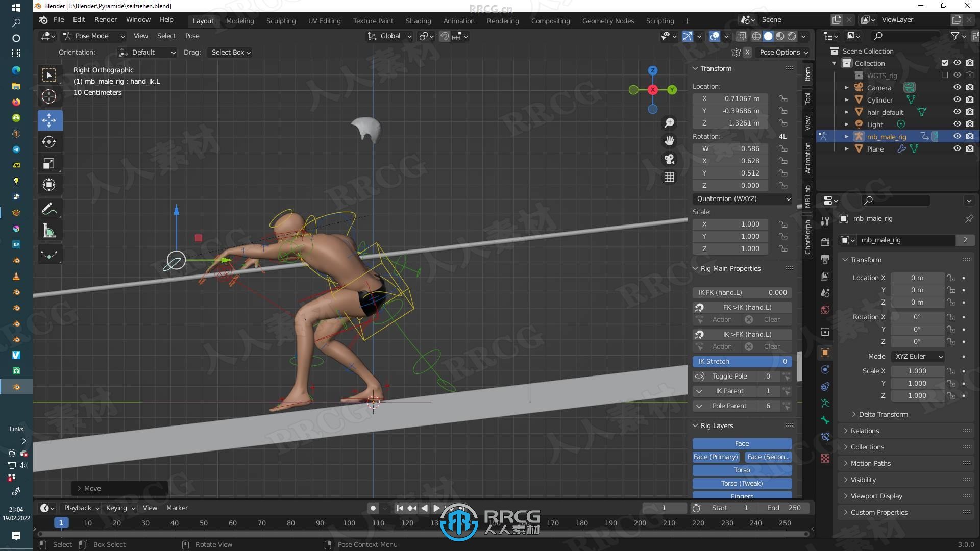
Task: Open the Select Box drag dropdown
Action: 231,53
